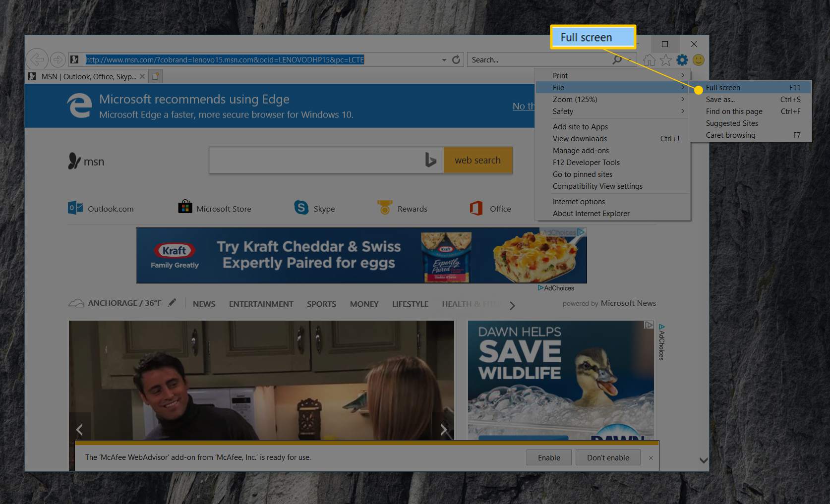Click the scroll-down arrow of the page
Viewport: 830px width, 504px height.
703,460
